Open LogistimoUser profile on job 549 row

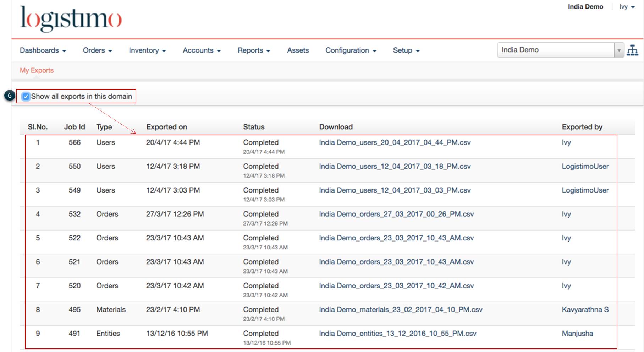tap(585, 190)
